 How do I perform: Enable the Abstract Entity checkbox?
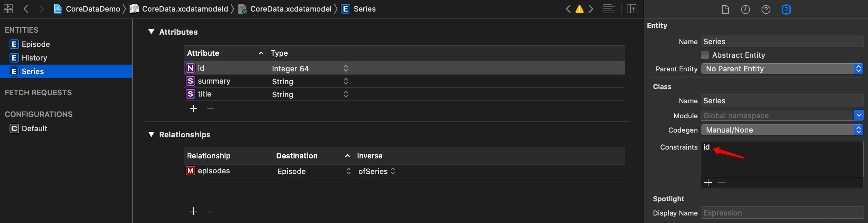tap(705, 55)
